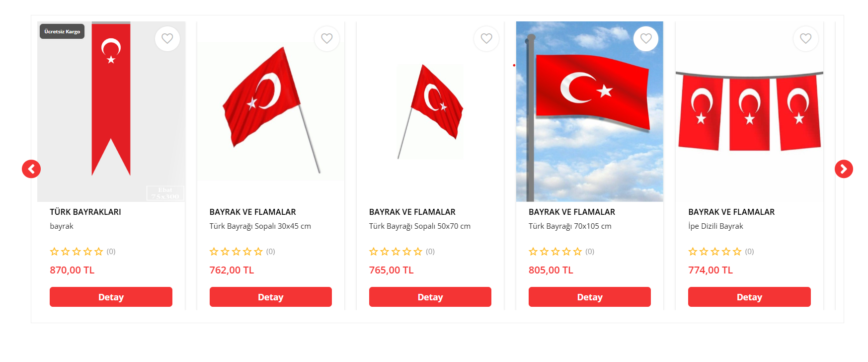Click the Türk Bayrağı Sopalı 50x70 cm title
The image size is (868, 362).
click(x=419, y=226)
